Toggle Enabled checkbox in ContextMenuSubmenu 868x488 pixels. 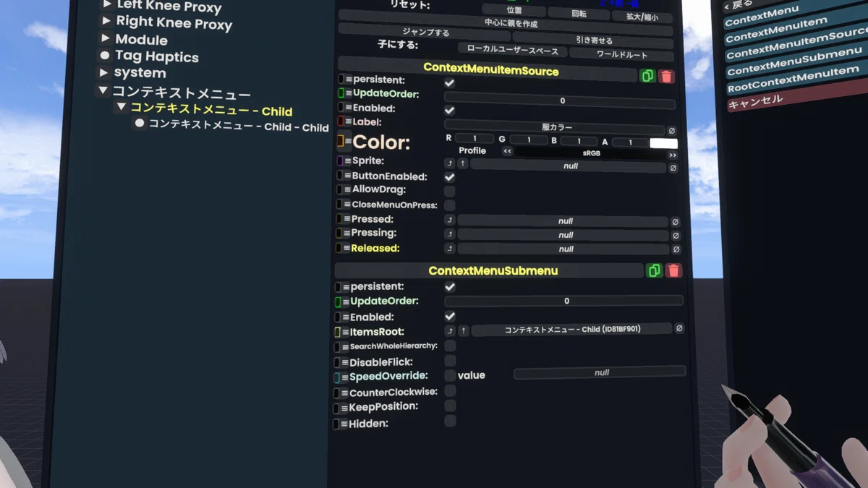pos(450,317)
